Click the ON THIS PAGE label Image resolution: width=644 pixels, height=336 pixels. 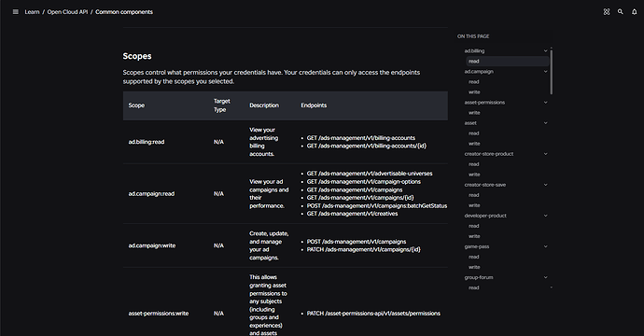point(473,36)
